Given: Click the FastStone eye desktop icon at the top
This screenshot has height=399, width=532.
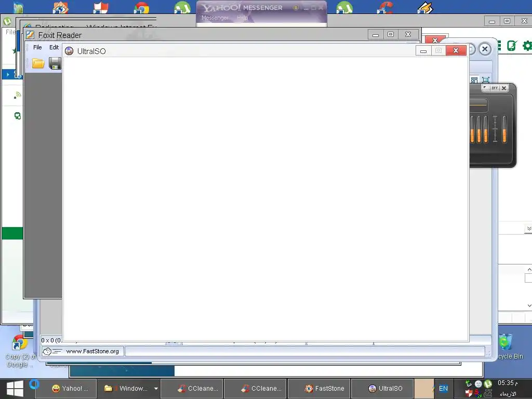Looking at the screenshot, I should 60,7.
